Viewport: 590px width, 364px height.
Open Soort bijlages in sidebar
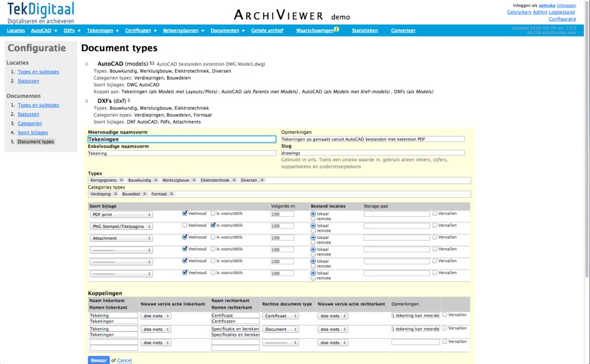[x=33, y=132]
